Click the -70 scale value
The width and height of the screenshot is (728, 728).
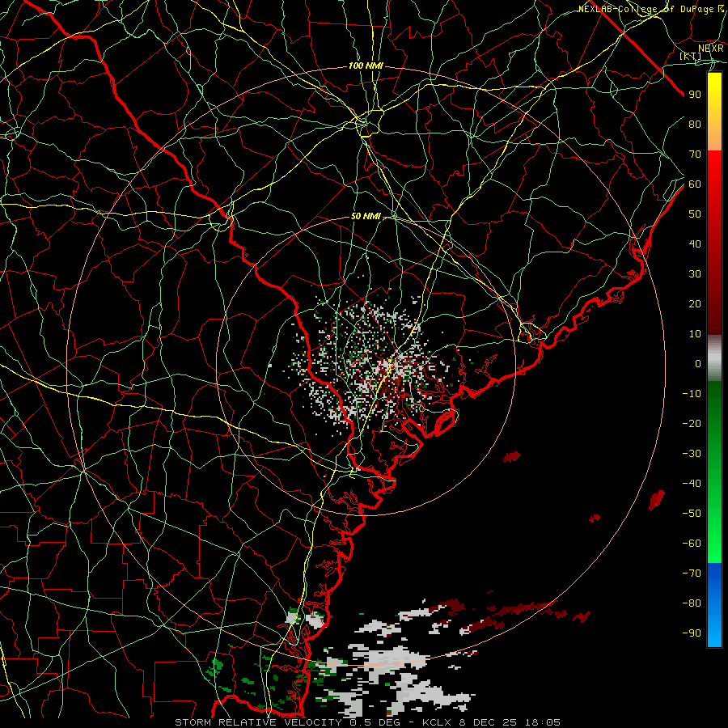tap(692, 574)
